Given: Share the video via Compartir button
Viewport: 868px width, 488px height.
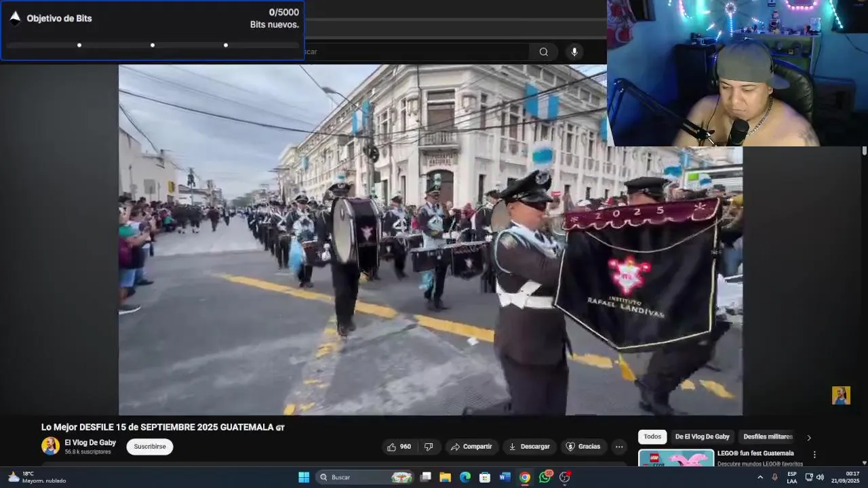Looking at the screenshot, I should click(471, 447).
